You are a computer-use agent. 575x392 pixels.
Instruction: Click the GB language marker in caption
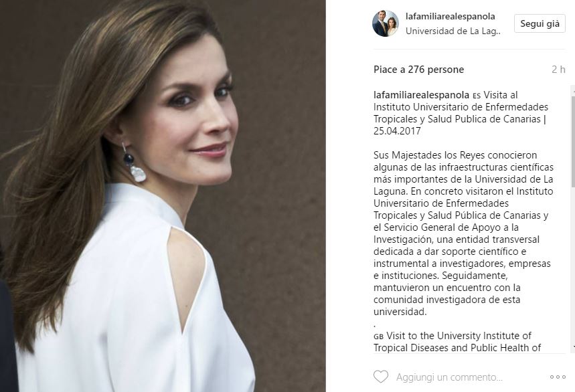pyautogui.click(x=378, y=336)
